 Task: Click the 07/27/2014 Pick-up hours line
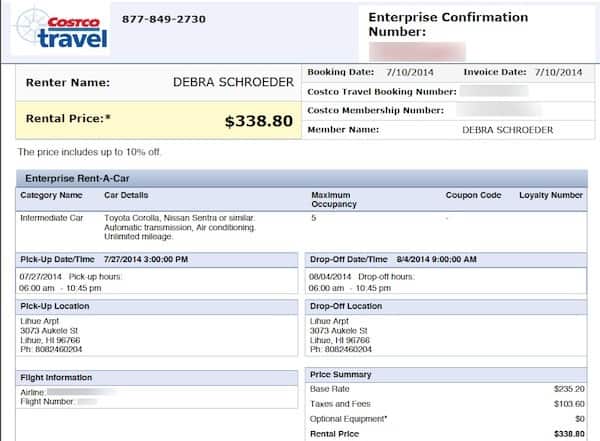70,276
